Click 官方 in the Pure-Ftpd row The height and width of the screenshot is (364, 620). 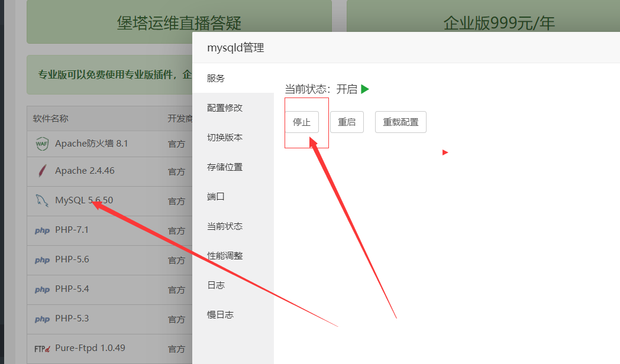(176, 349)
